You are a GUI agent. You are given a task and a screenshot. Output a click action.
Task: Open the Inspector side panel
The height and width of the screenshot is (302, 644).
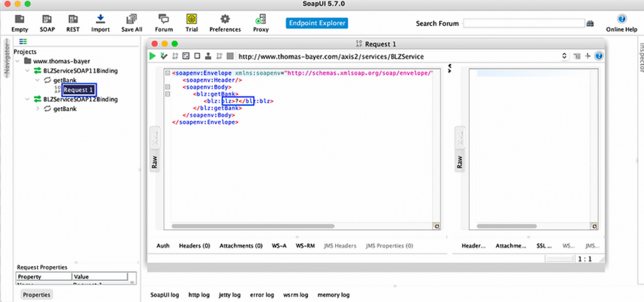[641, 58]
